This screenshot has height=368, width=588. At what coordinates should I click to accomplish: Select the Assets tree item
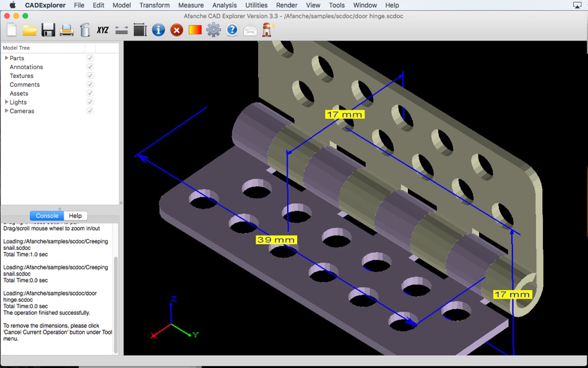pyautogui.click(x=19, y=94)
